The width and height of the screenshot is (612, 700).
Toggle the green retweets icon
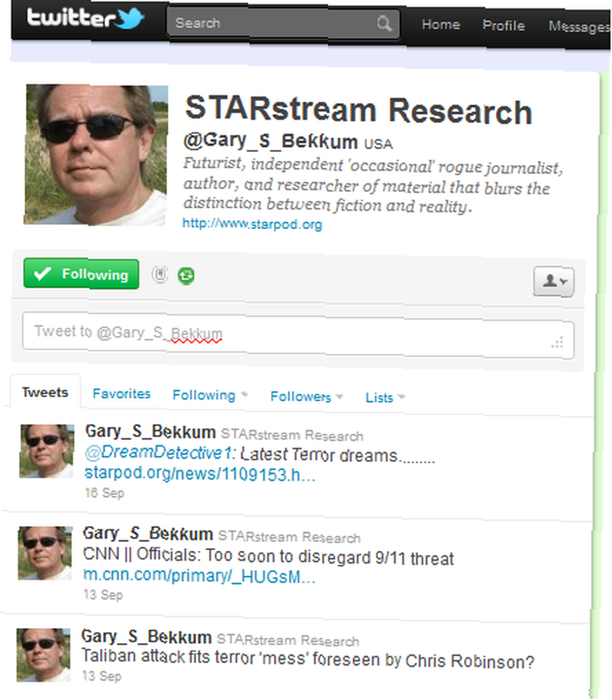pos(186,275)
